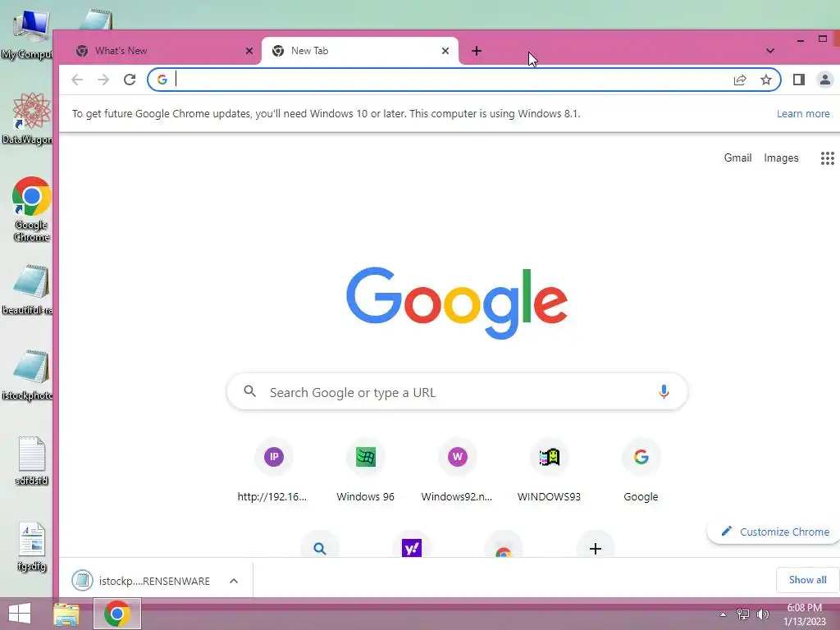This screenshot has width=840, height=630.
Task: Follow the Learn more link
Action: [803, 113]
